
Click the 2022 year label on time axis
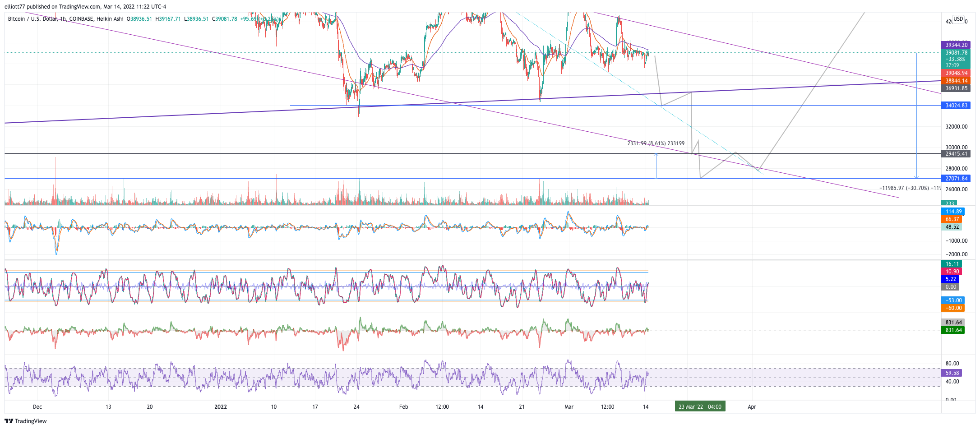(x=221, y=407)
